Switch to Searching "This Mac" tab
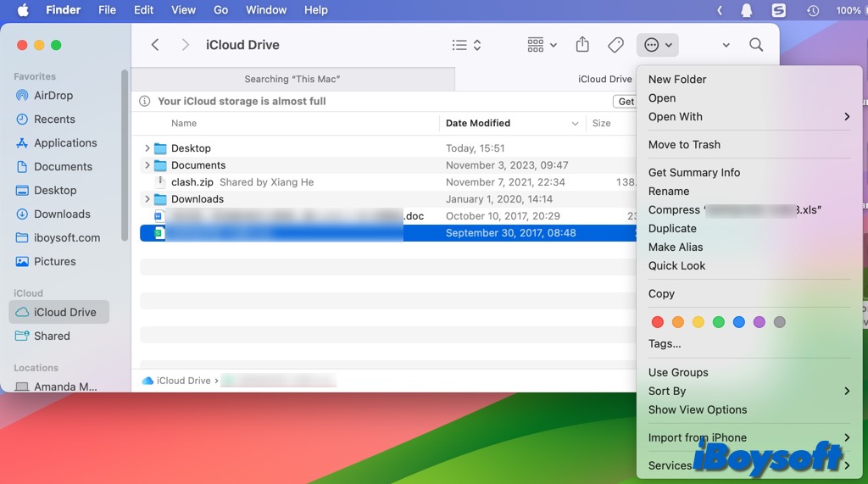 tap(292, 79)
